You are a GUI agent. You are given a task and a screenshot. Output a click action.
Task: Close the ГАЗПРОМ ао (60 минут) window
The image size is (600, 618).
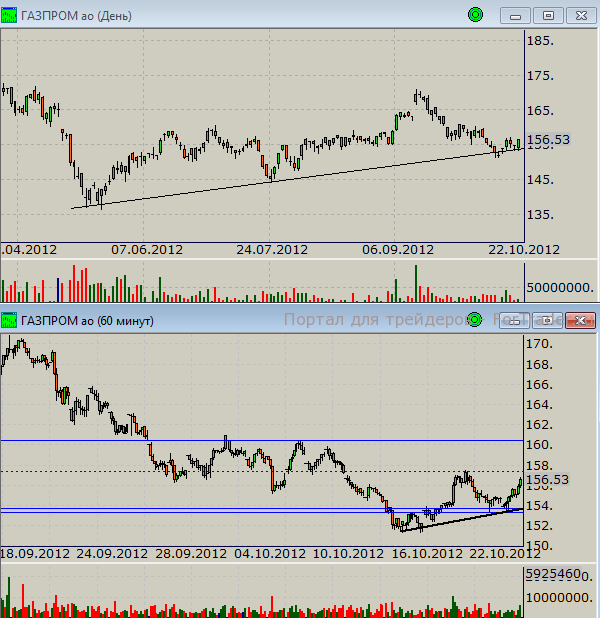click(580, 321)
